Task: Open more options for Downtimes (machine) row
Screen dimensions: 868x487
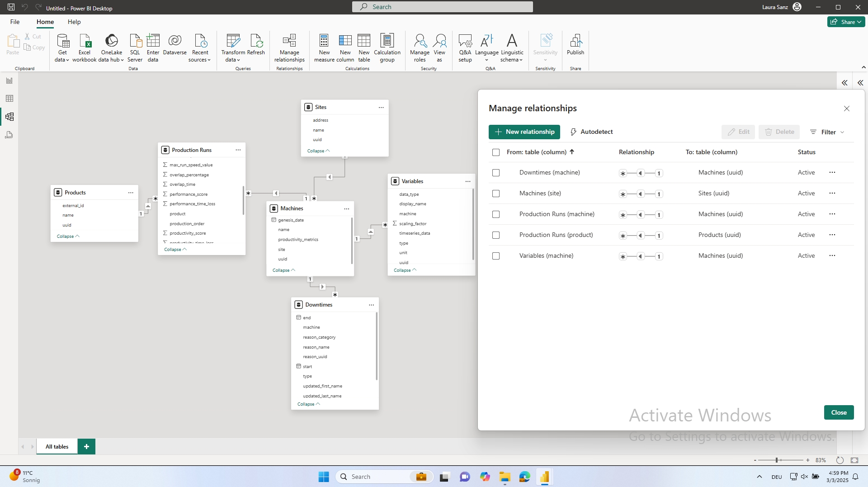Action: pos(832,172)
